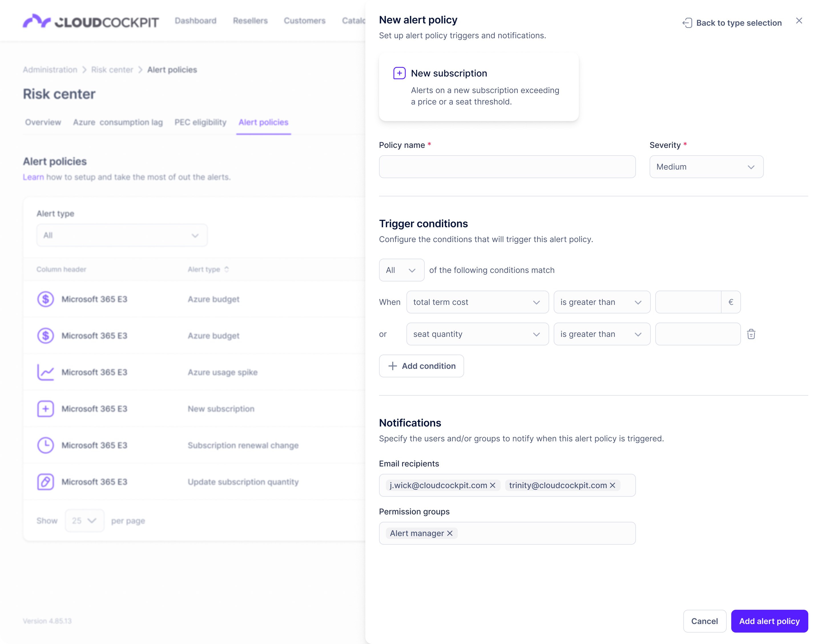Expand the 'total term cost' dropdown
This screenshot has height=644, width=822.
[x=477, y=302]
